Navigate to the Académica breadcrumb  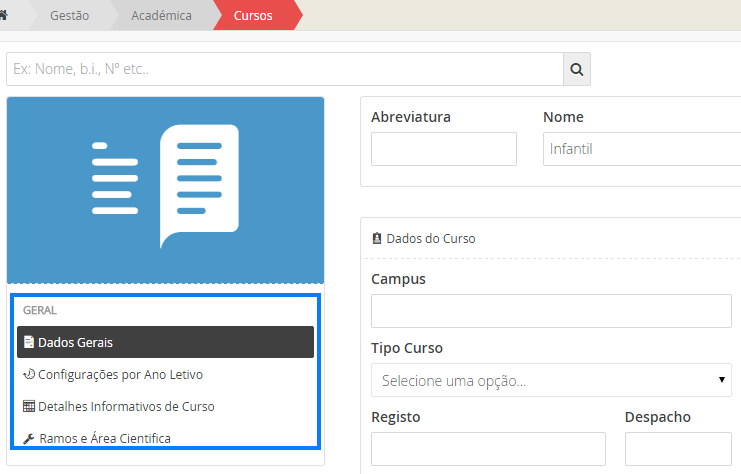pos(161,15)
